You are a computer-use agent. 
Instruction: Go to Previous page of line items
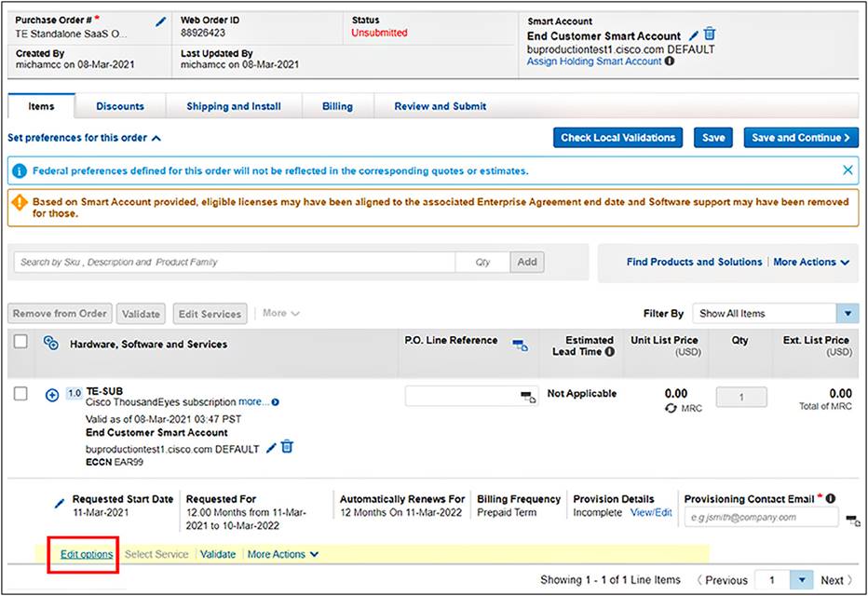pyautogui.click(x=722, y=580)
